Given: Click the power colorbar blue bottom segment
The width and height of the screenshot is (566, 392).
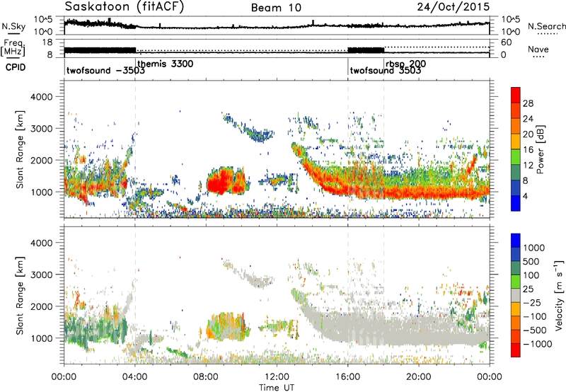Looking at the screenshot, I should pos(516,203).
